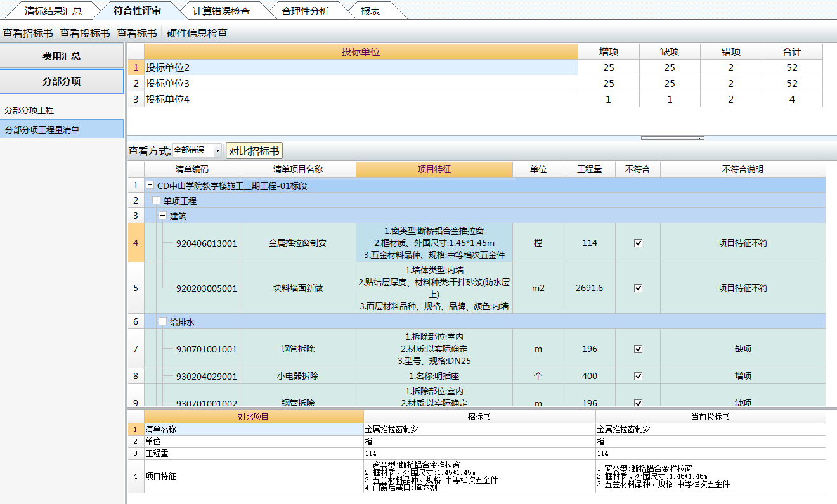The width and height of the screenshot is (837, 504).
Task: Select the 符合性评审 tab
Action: 138,11
